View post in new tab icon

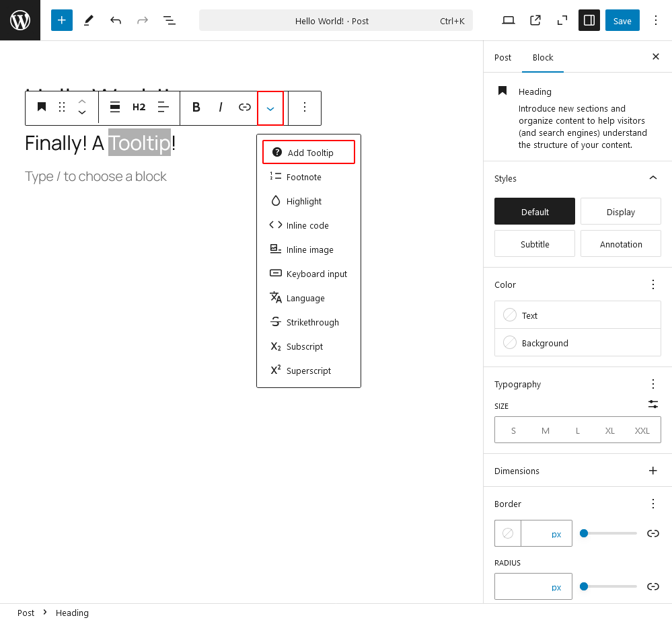[x=535, y=20]
